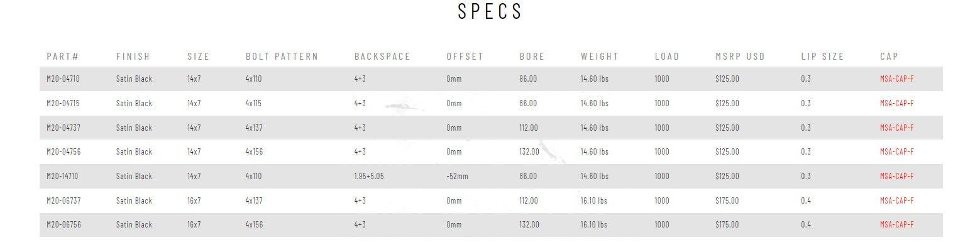Click the 1.95+5.05 backspace value
980x252 pixels.
pos(369,177)
